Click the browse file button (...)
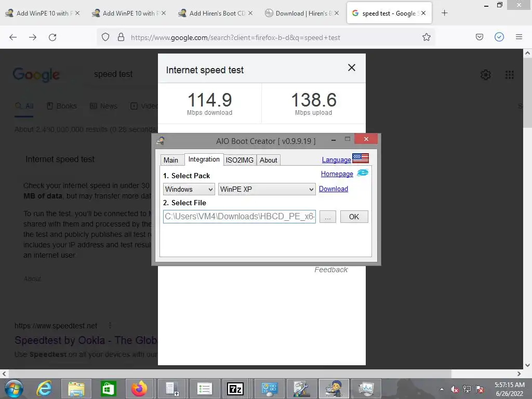532x399 pixels. tap(327, 217)
